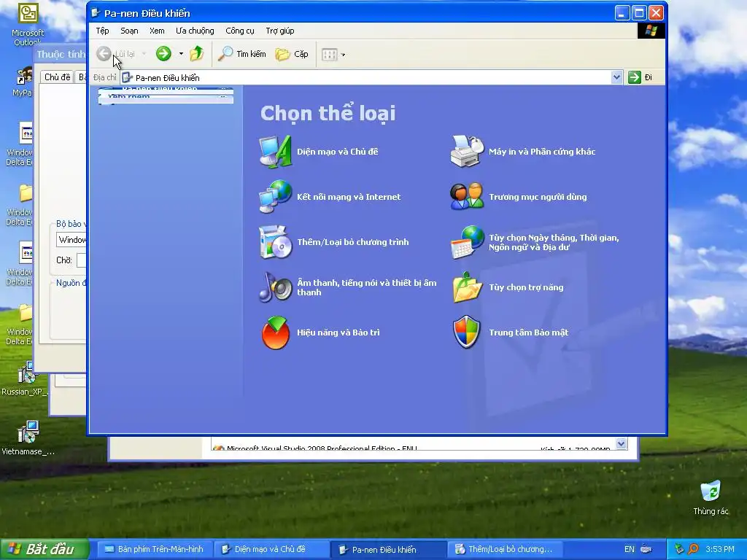Click the 3:53 PM clock
Viewport: 747px width, 560px height.
click(x=720, y=549)
